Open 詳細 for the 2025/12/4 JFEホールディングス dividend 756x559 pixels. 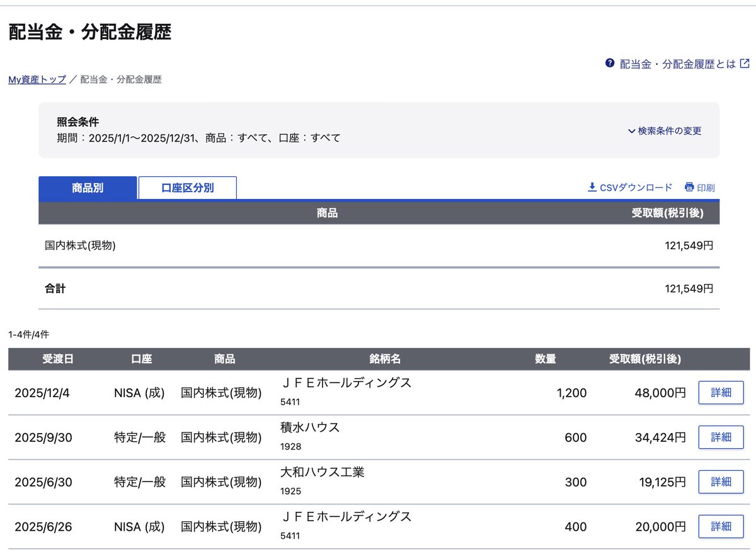721,392
